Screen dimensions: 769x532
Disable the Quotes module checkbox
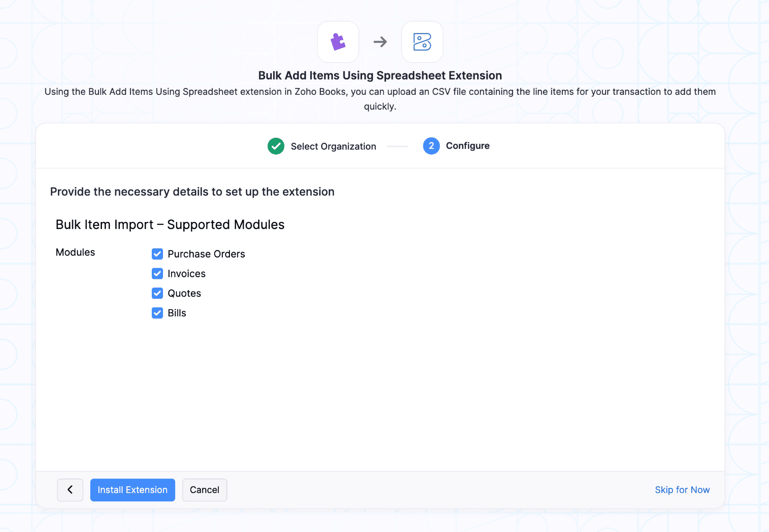pyautogui.click(x=157, y=293)
